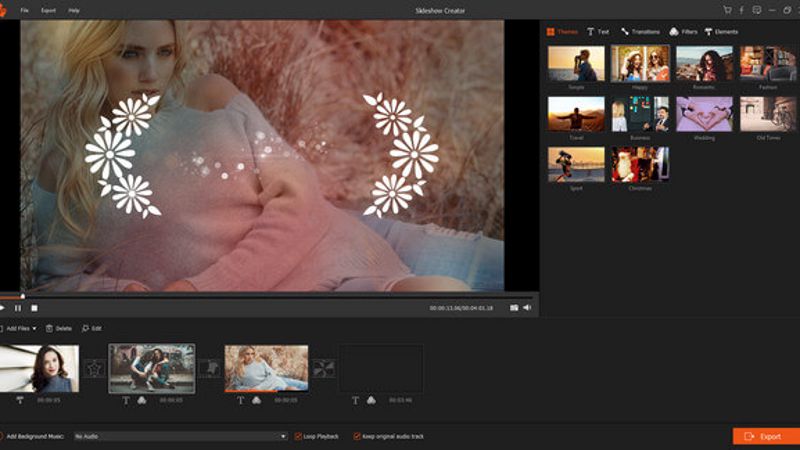Screen dimensions: 800x450
Task: Select the second clip with graffiti wall
Action: 152,368
